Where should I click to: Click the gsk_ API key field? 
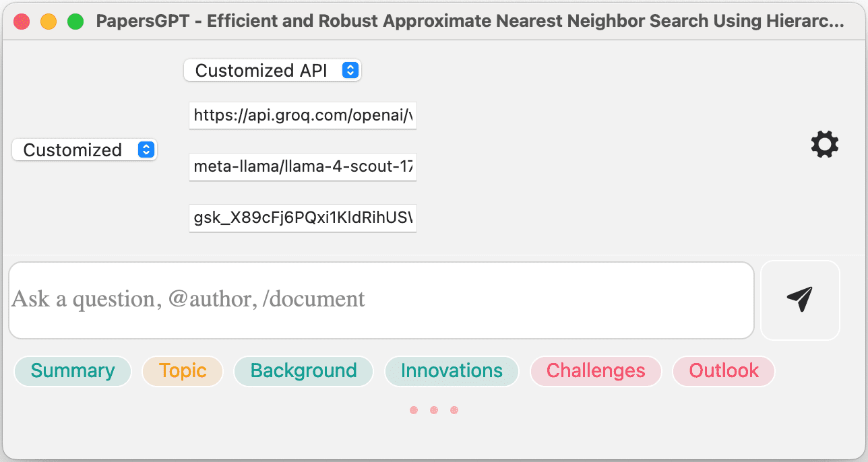coord(303,218)
